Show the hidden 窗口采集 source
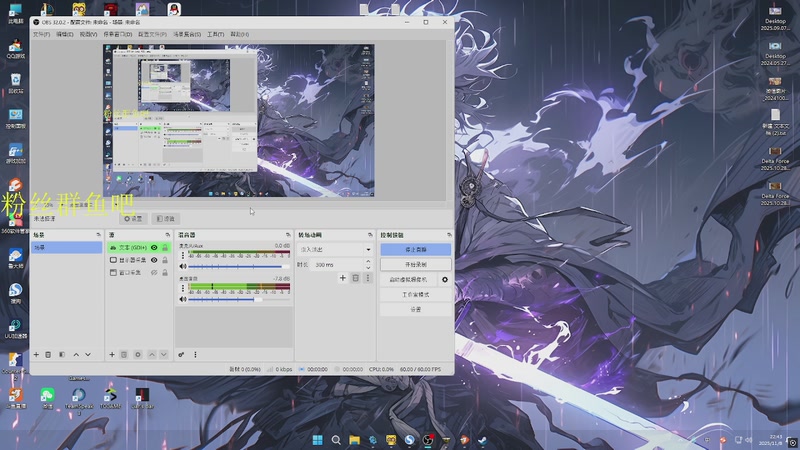800x450 pixels. coord(154,273)
